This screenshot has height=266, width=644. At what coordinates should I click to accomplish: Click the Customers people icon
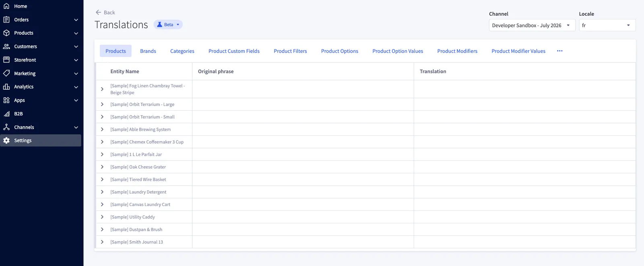6,46
